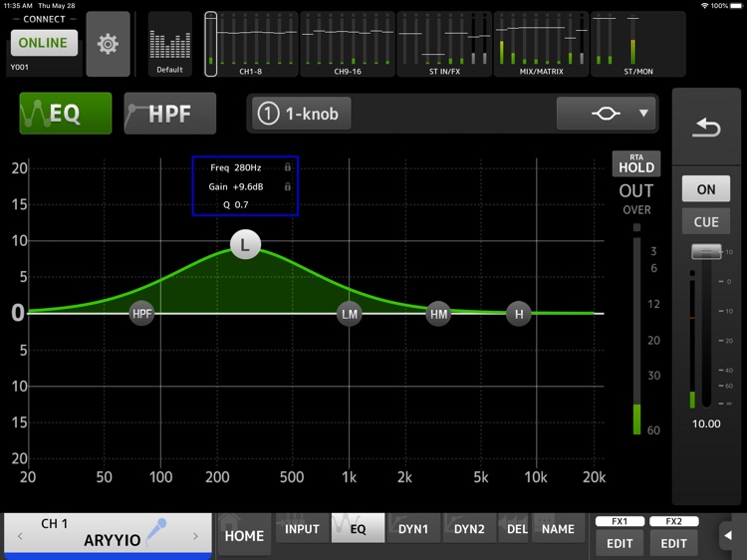The width and height of the screenshot is (747, 560).
Task: Go to next channel arrow
Action: tap(195, 536)
